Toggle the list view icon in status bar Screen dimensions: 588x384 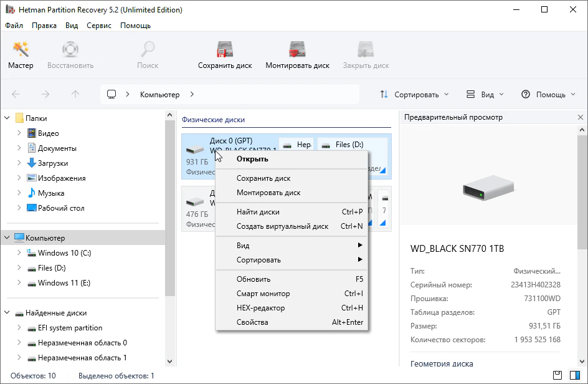[x=557, y=376]
